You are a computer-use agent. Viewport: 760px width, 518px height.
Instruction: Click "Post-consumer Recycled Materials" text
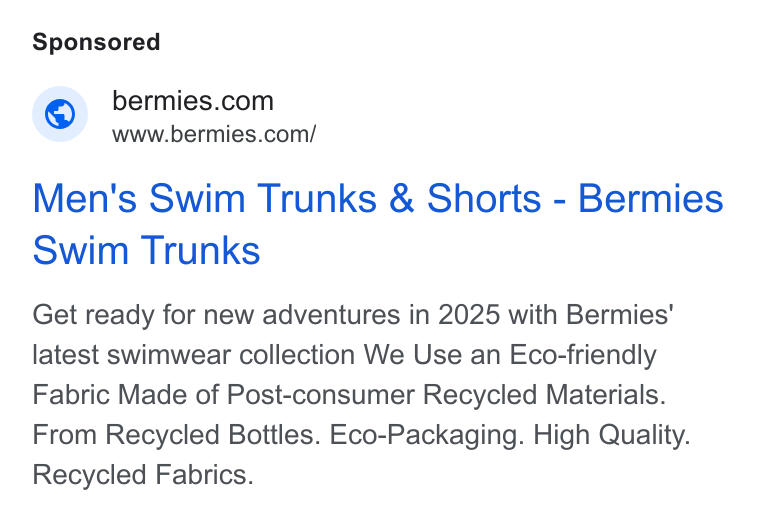tap(446, 394)
